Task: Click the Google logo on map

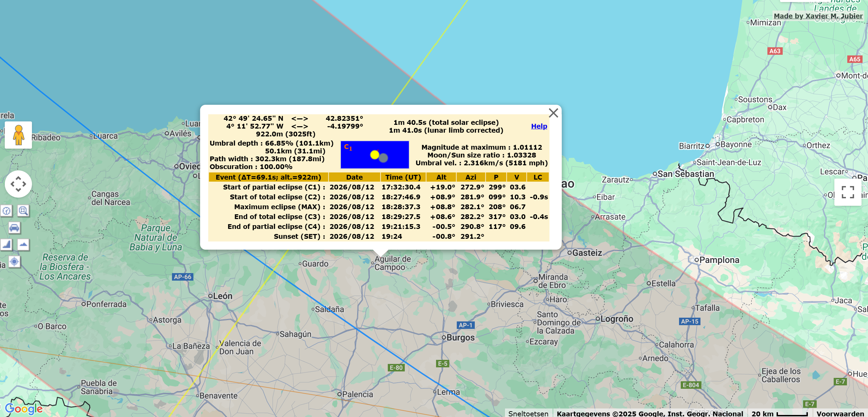Action: (x=24, y=408)
